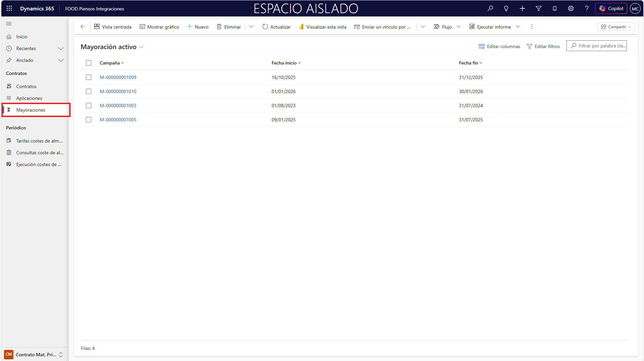Open the Copilot panel

click(x=611, y=8)
